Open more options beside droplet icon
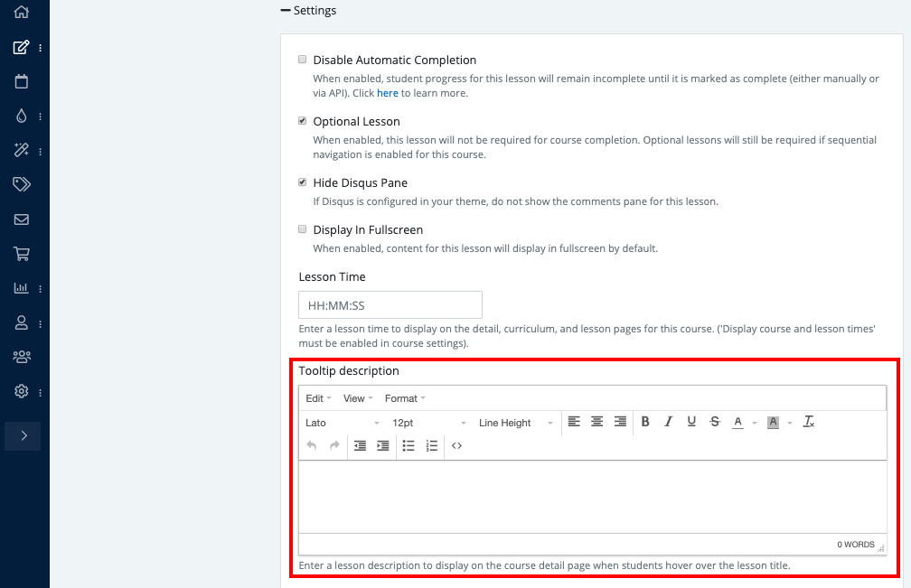 click(40, 117)
